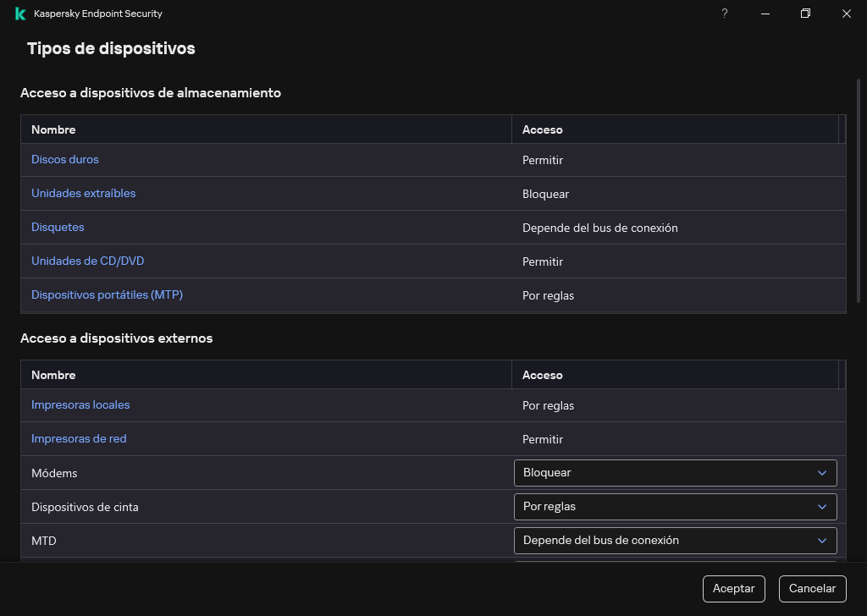Select the Por reglas value for Dispositivos de cinta
Screen dimensions: 867x616
[x=549, y=506]
